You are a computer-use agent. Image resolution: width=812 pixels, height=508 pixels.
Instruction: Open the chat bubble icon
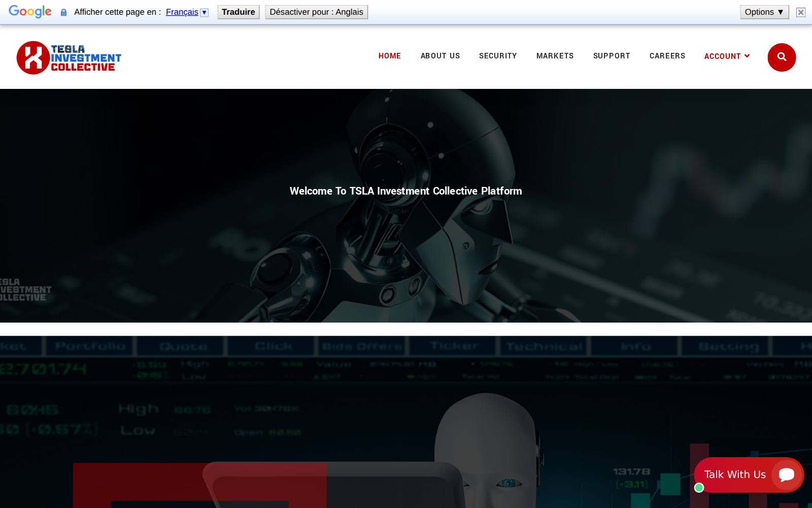pyautogui.click(x=787, y=475)
